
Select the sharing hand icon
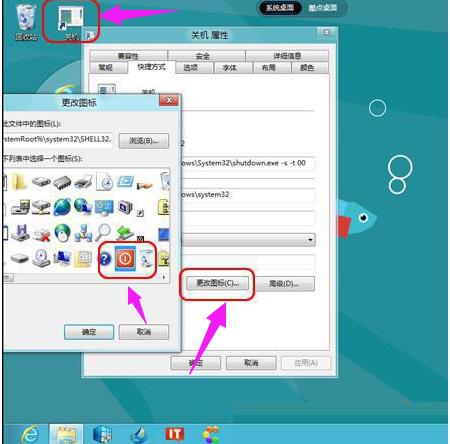tap(145, 185)
